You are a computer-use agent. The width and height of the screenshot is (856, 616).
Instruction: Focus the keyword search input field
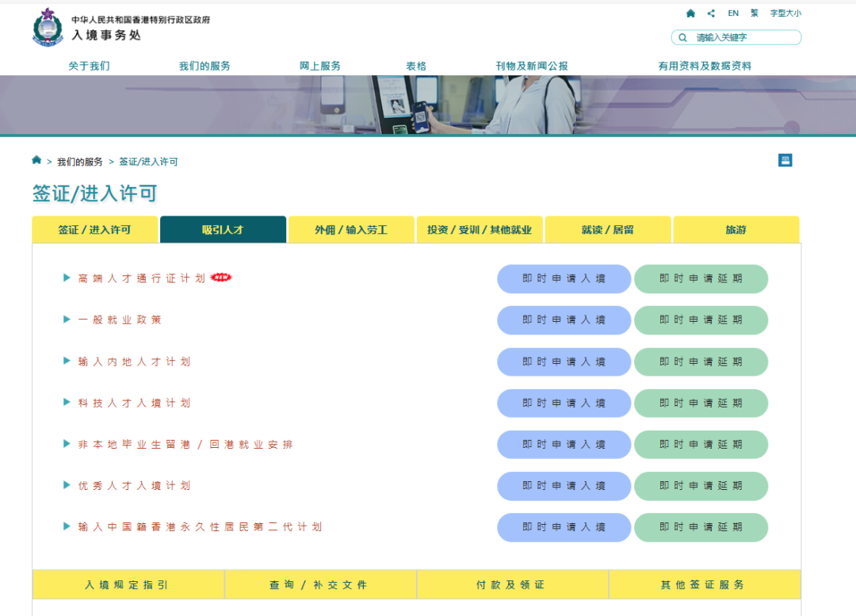point(743,37)
